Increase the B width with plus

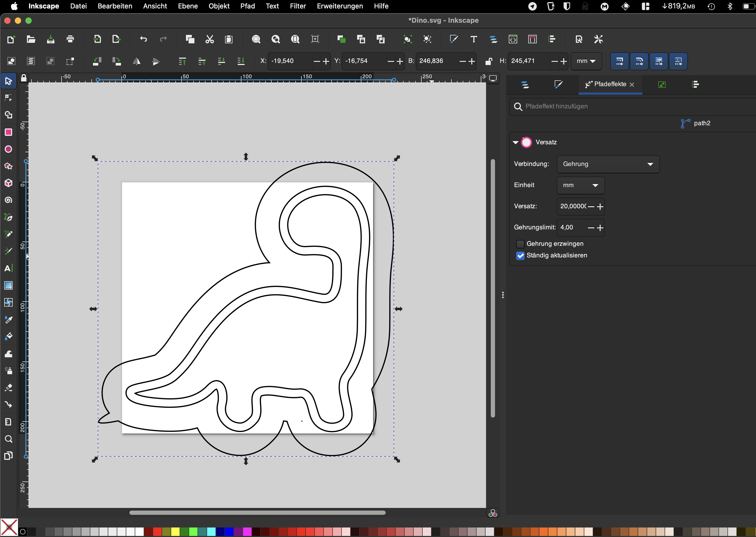point(472,61)
